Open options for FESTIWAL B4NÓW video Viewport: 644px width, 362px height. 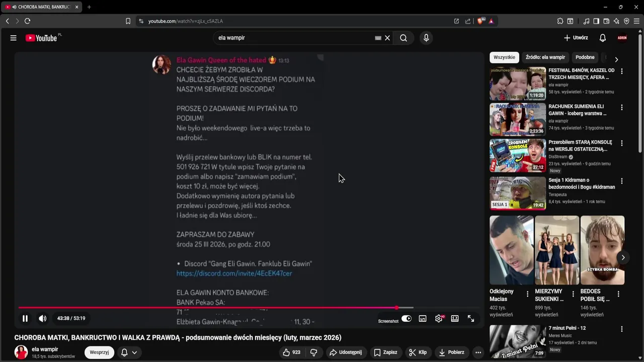[x=622, y=71]
